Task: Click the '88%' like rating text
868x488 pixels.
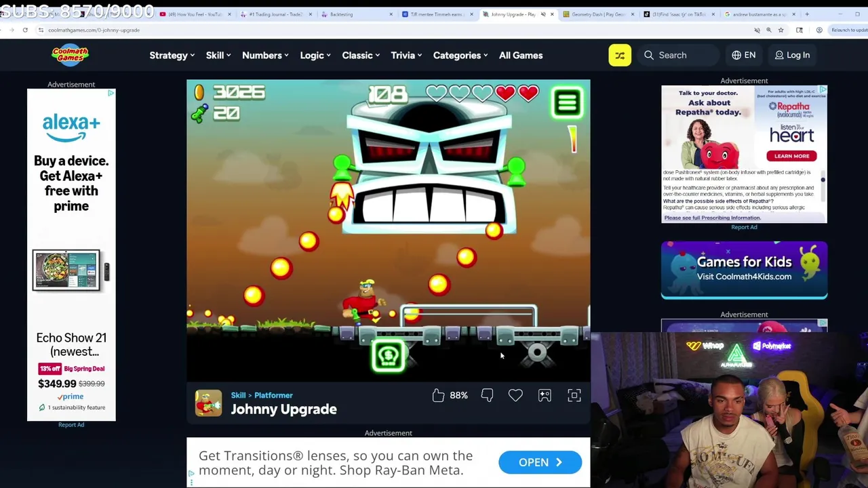Action: (x=458, y=395)
